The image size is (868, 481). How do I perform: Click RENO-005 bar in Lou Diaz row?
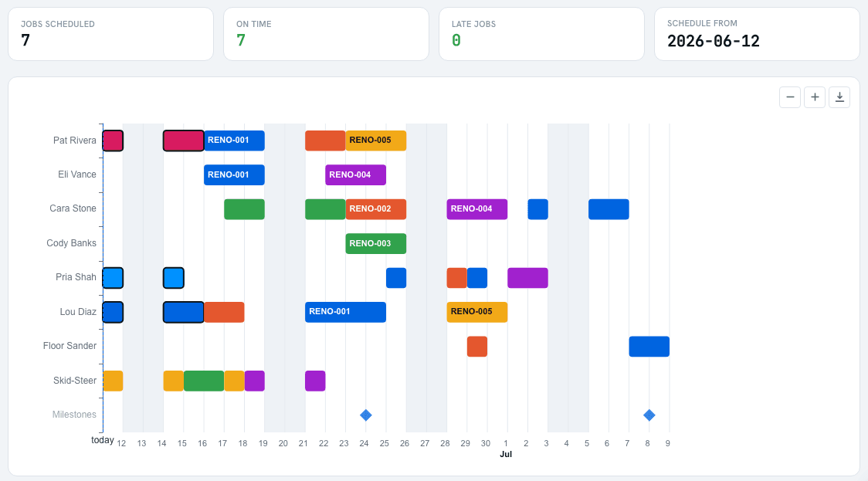(477, 312)
